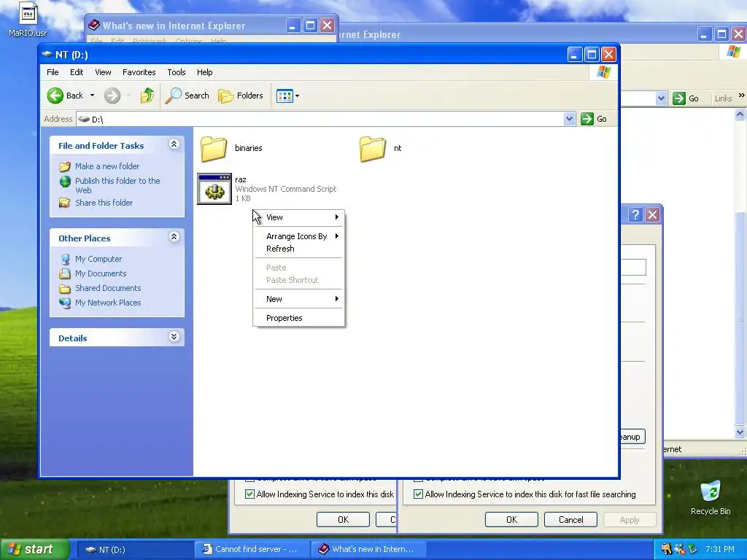
Task: Switch to NT (D:) taskbar button
Action: pos(134,550)
